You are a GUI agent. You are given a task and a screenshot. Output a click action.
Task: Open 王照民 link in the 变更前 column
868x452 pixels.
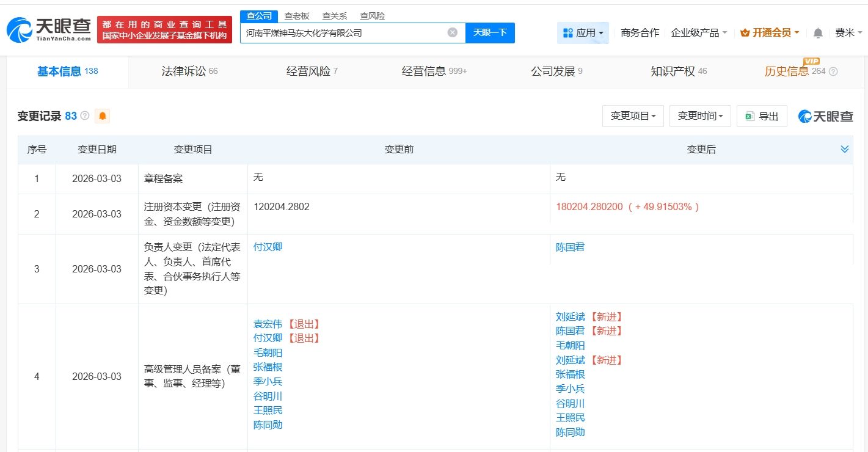[268, 410]
